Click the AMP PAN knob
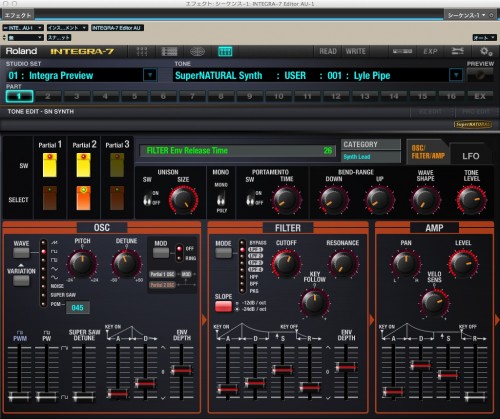Viewport: 500px width, 419px height. [x=406, y=264]
